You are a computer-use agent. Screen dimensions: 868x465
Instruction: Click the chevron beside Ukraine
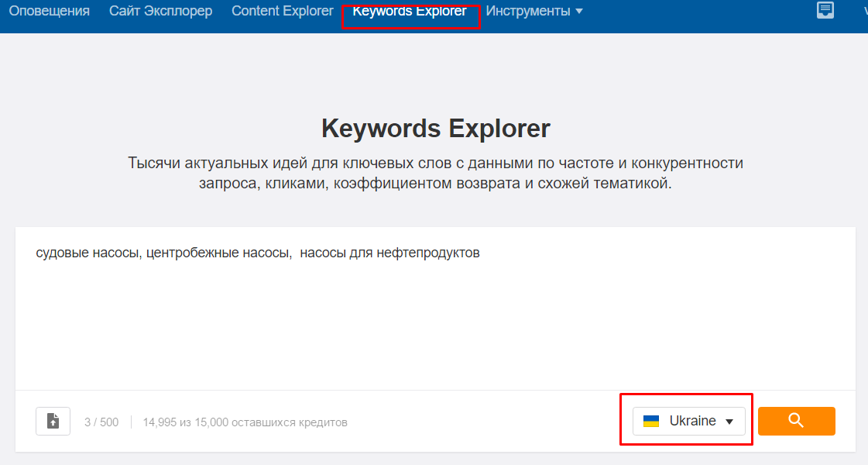click(729, 421)
